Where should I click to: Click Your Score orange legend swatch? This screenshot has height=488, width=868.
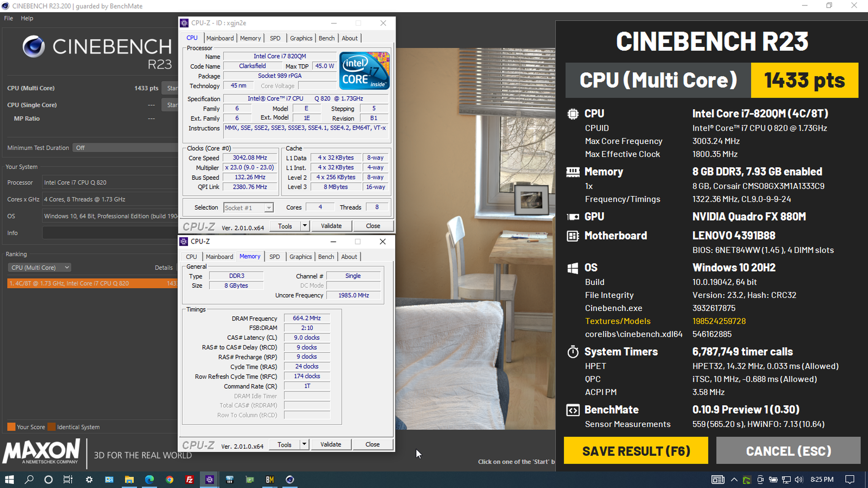click(11, 427)
